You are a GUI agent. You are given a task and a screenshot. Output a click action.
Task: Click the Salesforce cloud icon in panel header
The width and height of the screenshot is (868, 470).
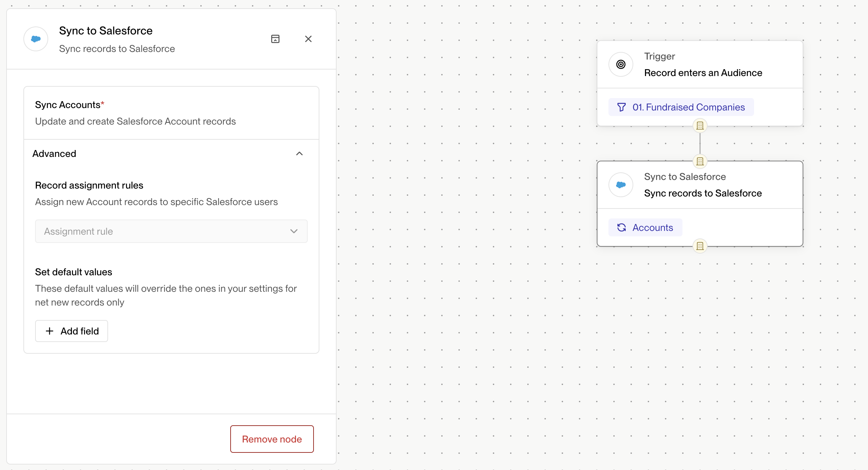36,39
